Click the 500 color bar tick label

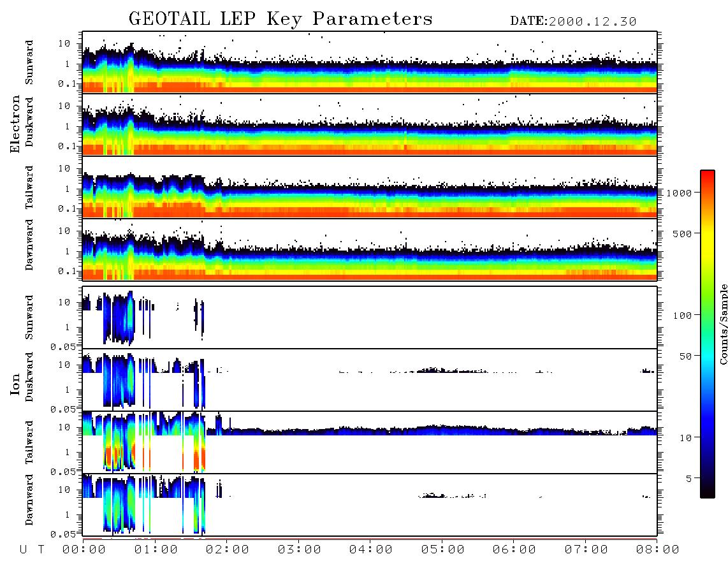click(682, 233)
